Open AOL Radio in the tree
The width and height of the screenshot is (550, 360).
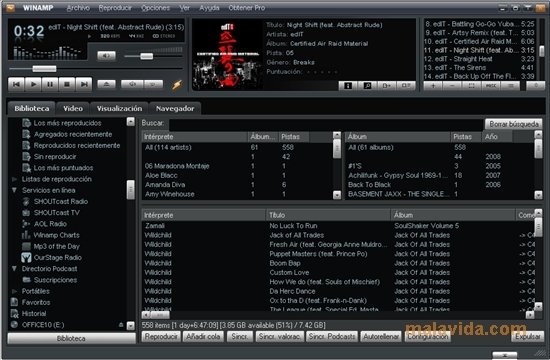tap(50, 224)
